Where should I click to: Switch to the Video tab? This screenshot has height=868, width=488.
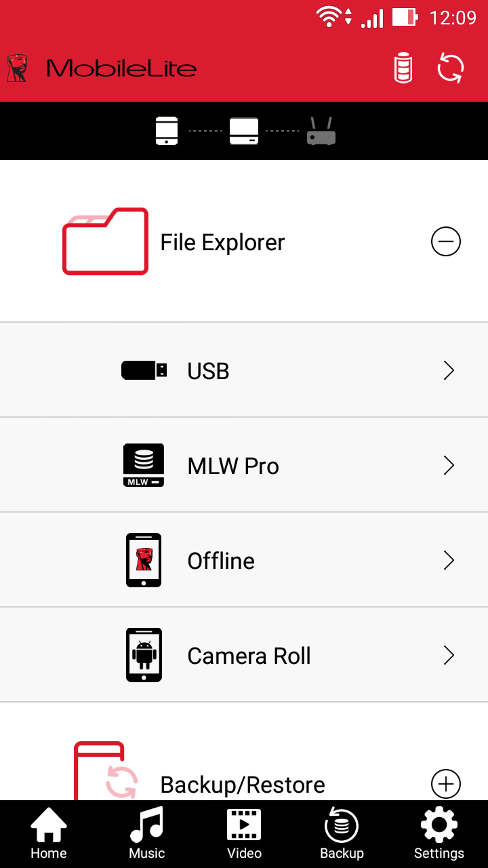coord(244,834)
